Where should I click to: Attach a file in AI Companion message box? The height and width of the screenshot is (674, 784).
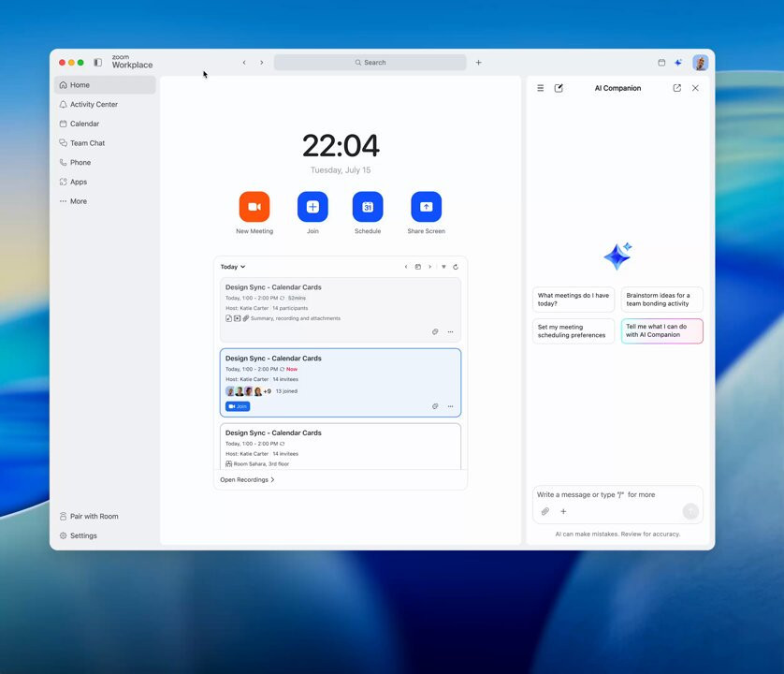[x=545, y=511]
